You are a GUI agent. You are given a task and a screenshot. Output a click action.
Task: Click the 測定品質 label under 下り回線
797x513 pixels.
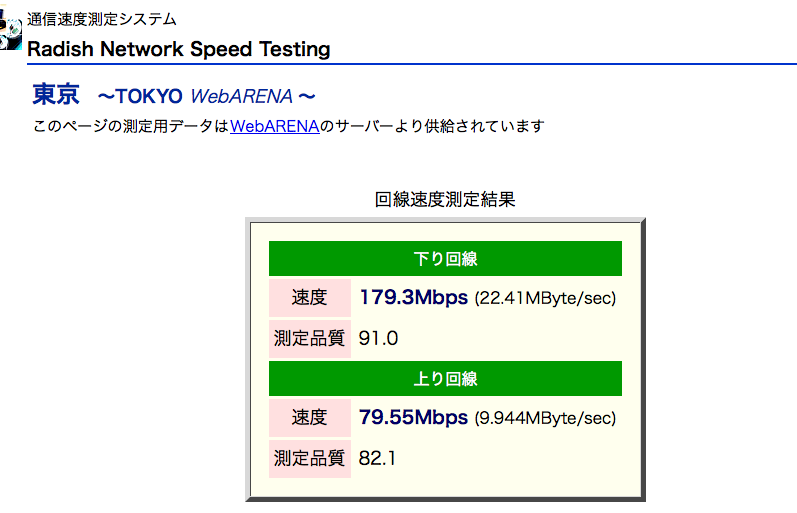pyautogui.click(x=309, y=338)
